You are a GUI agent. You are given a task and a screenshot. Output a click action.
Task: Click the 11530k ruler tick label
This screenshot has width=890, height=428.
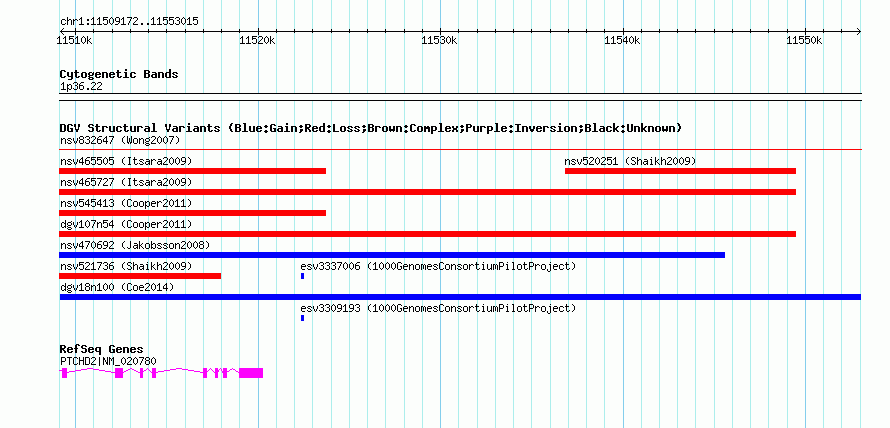click(x=440, y=40)
